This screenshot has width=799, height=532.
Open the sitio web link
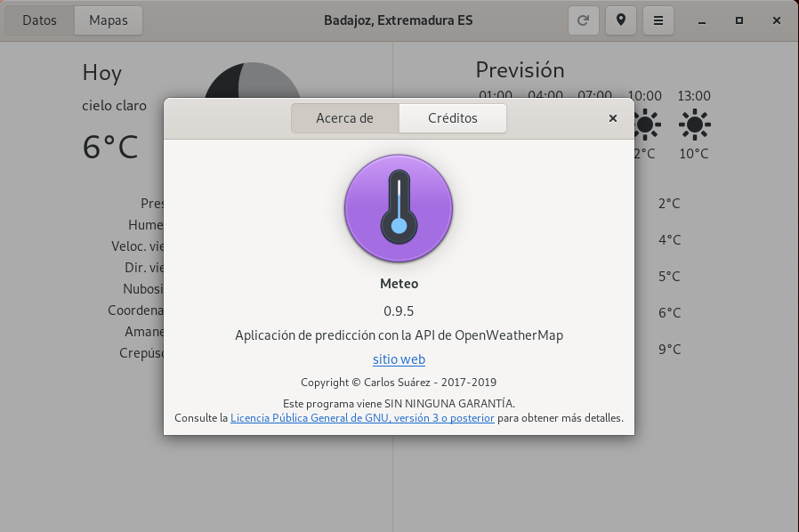pos(399,359)
